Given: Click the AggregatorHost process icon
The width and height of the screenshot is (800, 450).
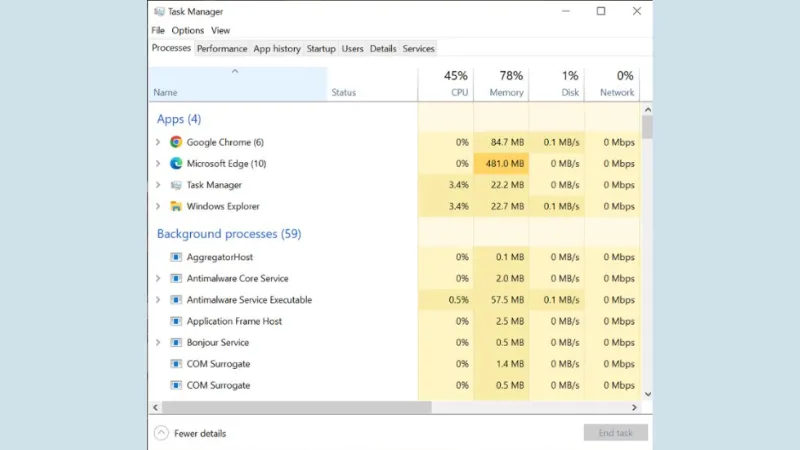Looking at the screenshot, I should tap(176, 257).
